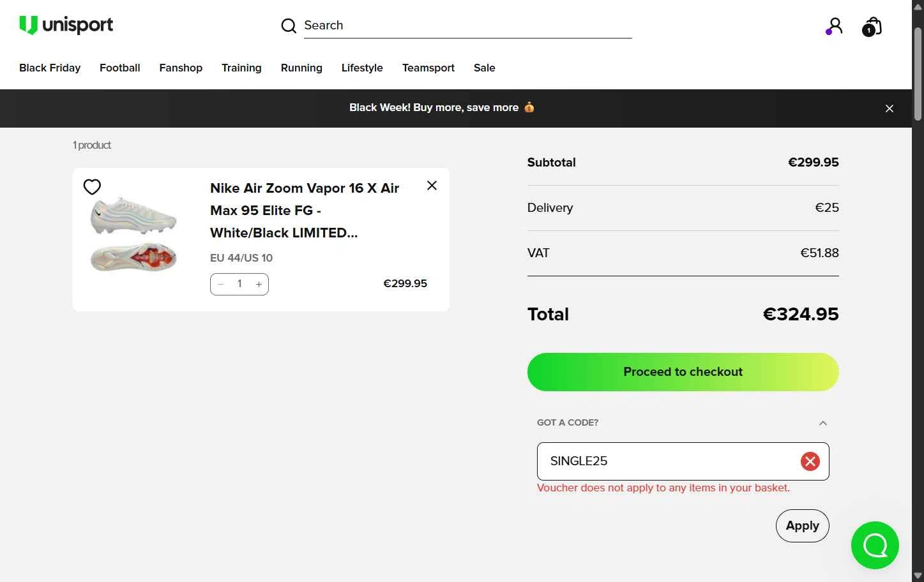Open the Nike boot product image
This screenshot has width=924, height=582.
[x=133, y=235]
